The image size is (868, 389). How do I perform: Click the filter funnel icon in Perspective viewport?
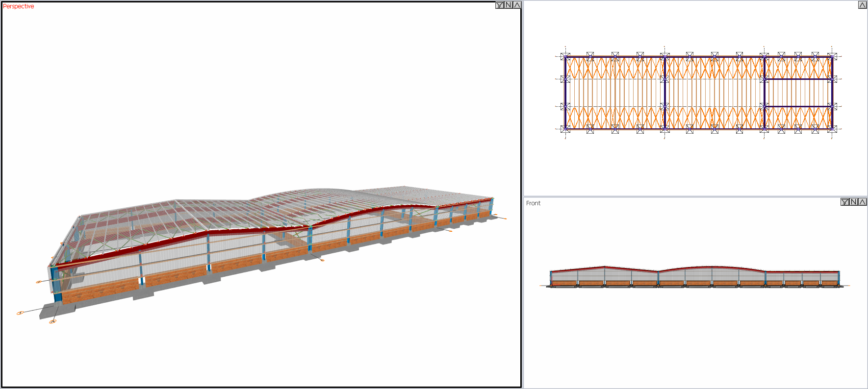point(499,5)
